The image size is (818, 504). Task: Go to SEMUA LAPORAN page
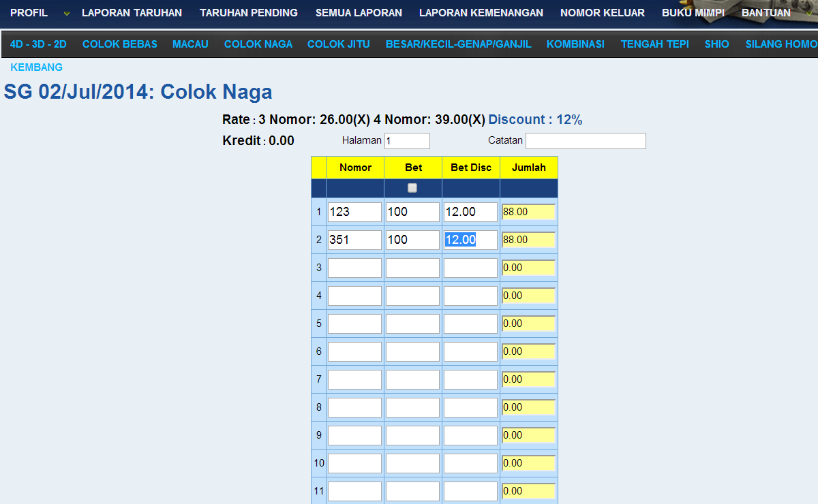click(359, 13)
